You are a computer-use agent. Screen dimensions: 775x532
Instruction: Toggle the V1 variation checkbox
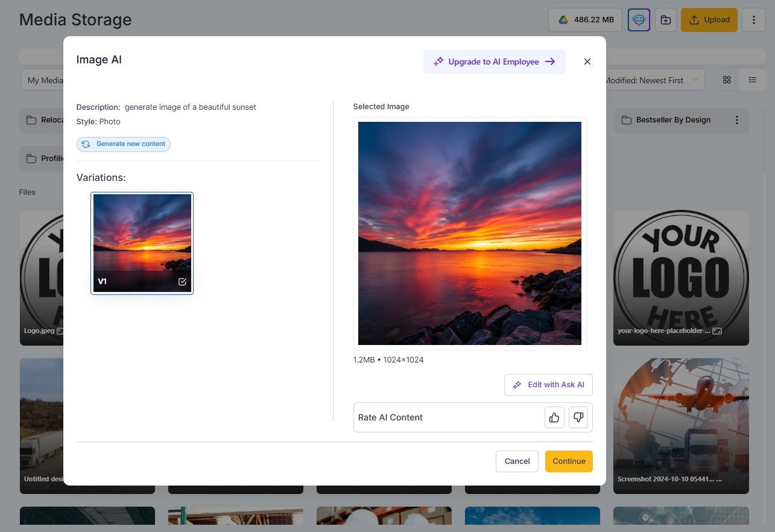[x=183, y=282]
